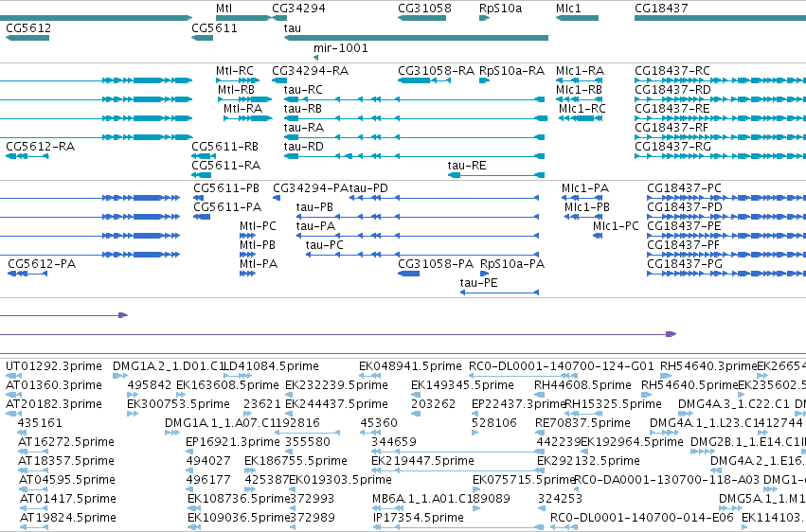This screenshot has width=806, height=532.
Task: Click the long teal tau gene bar
Action: [416, 38]
